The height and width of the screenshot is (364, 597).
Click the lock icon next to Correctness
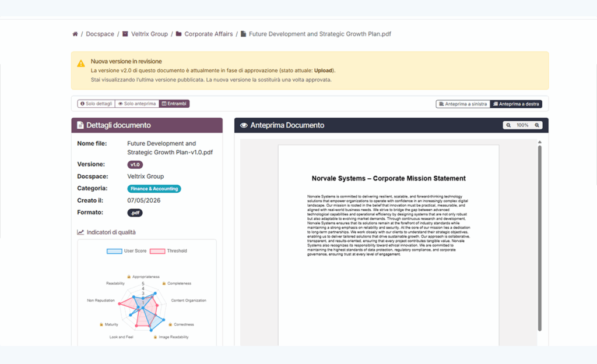(170, 324)
